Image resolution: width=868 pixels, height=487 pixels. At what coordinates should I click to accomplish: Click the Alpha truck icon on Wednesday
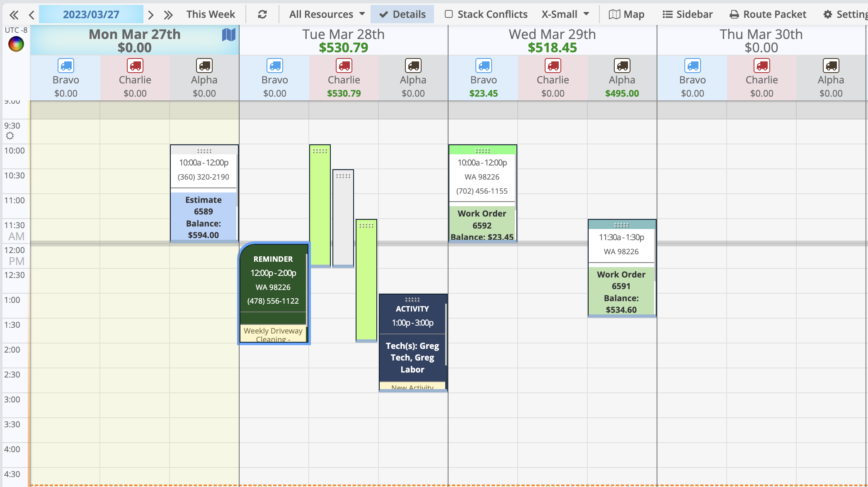point(622,66)
